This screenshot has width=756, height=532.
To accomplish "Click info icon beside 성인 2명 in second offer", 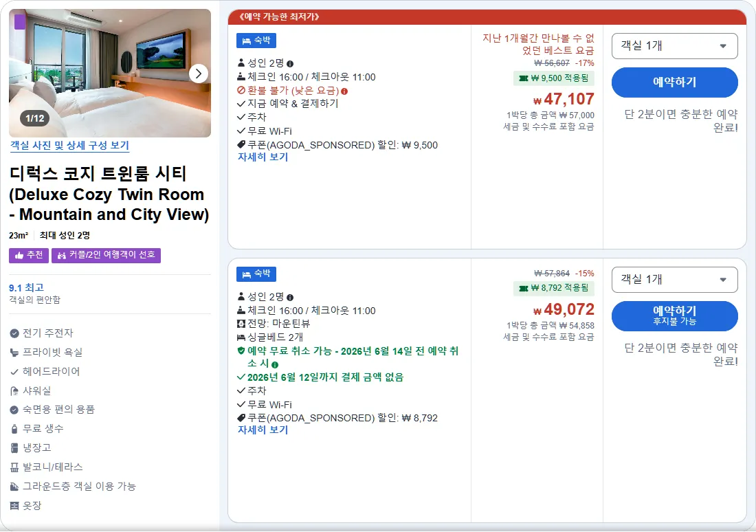I will tap(290, 298).
